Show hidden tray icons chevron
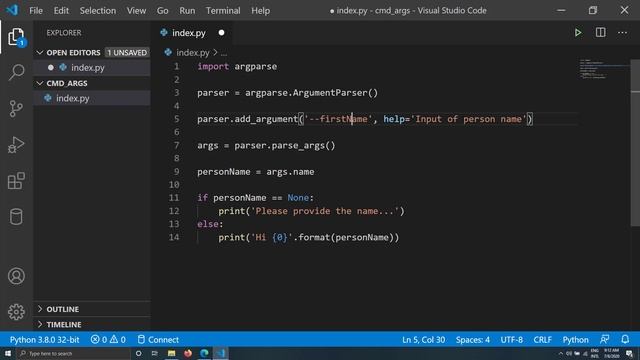640x360 pixels. [x=560, y=353]
